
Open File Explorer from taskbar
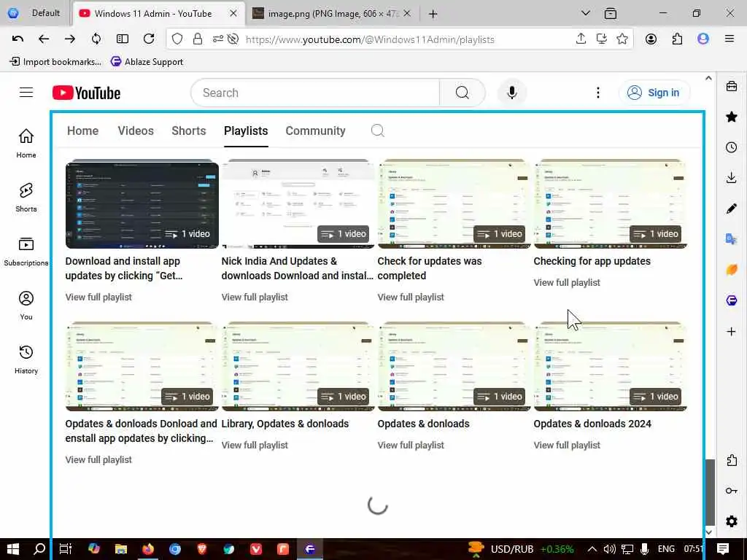click(x=121, y=549)
